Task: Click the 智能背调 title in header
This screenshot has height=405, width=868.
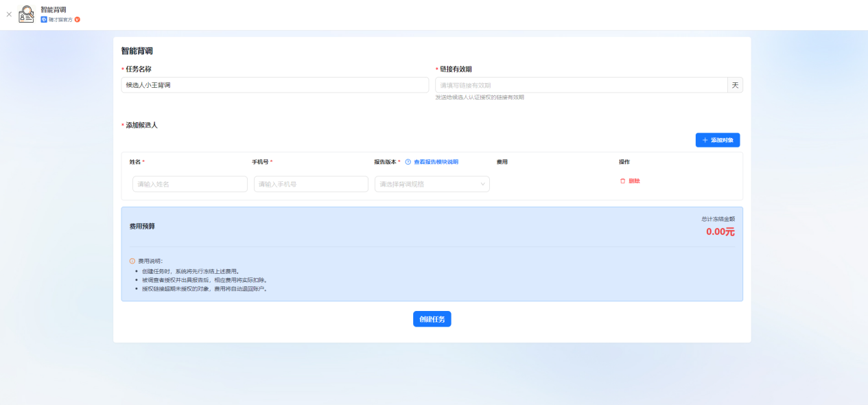Action: point(54,10)
